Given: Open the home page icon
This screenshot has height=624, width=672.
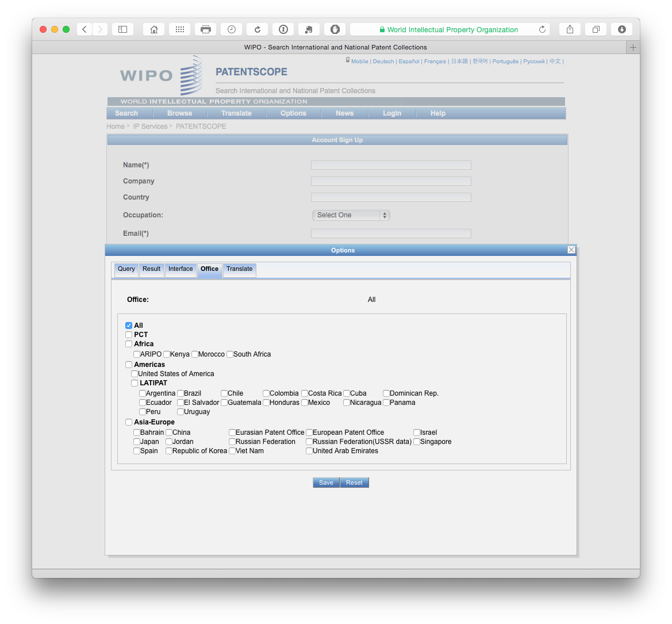Looking at the screenshot, I should tap(154, 29).
